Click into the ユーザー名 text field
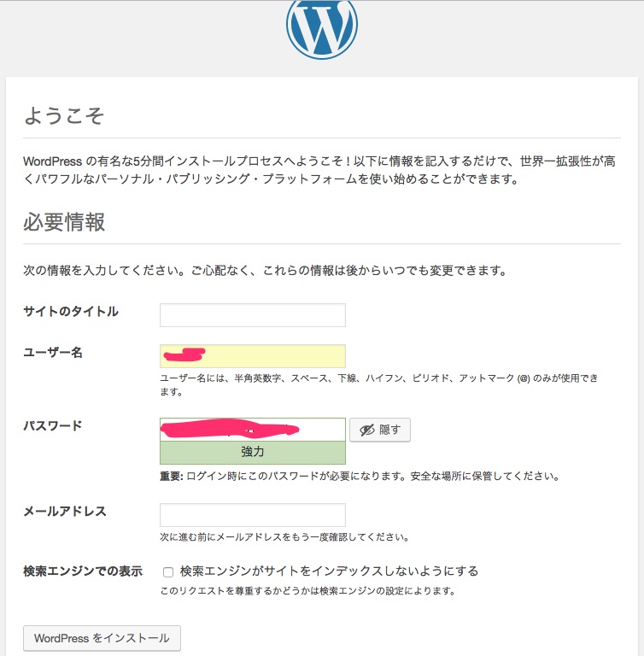The height and width of the screenshot is (656, 644). tap(253, 356)
